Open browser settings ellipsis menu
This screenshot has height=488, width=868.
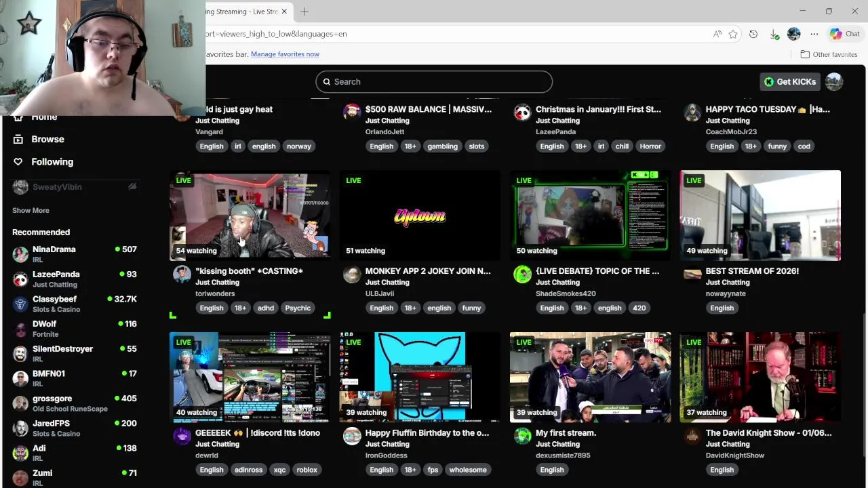coord(814,34)
